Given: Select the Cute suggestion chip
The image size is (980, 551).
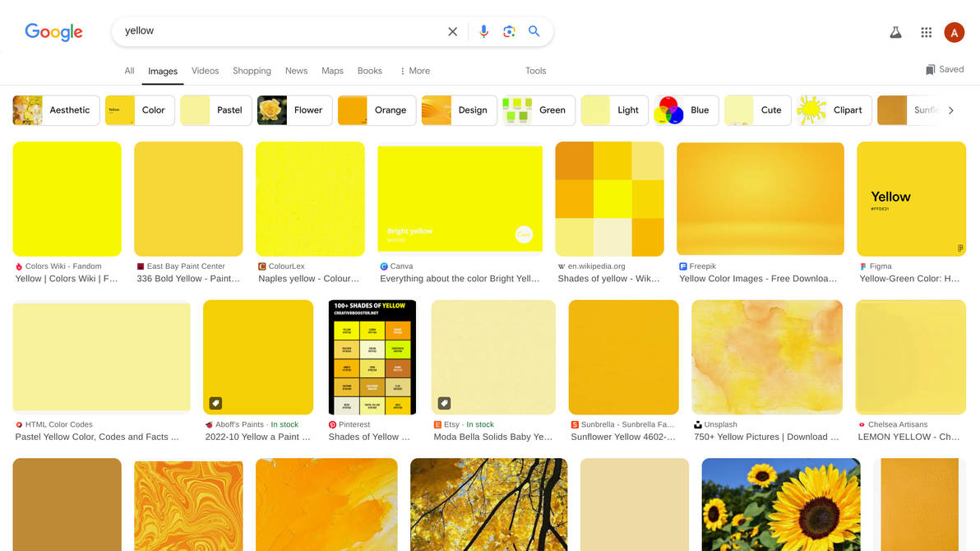Looking at the screenshot, I should (758, 110).
